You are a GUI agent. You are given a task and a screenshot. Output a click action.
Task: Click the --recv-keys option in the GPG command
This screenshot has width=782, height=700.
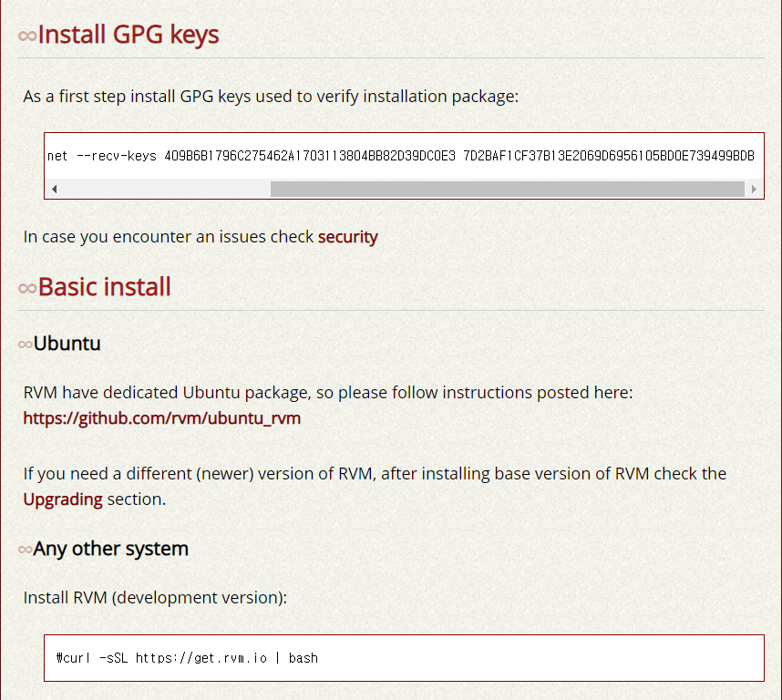(114, 156)
